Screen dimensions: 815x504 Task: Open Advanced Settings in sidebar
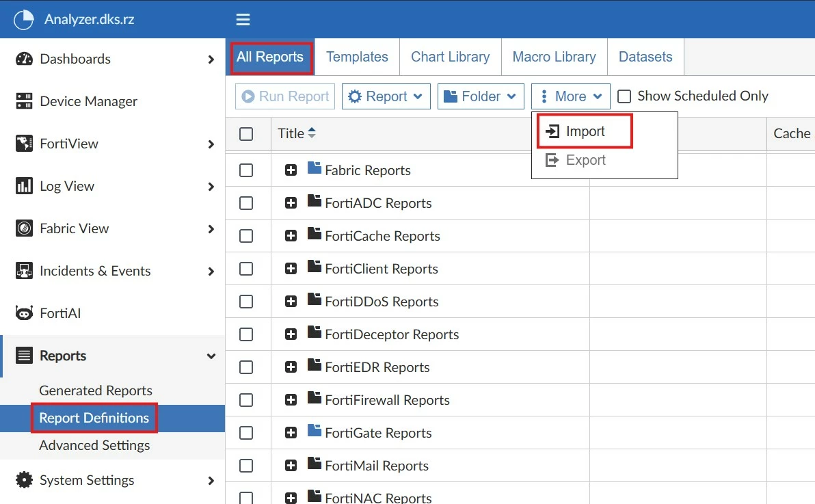pyautogui.click(x=94, y=445)
